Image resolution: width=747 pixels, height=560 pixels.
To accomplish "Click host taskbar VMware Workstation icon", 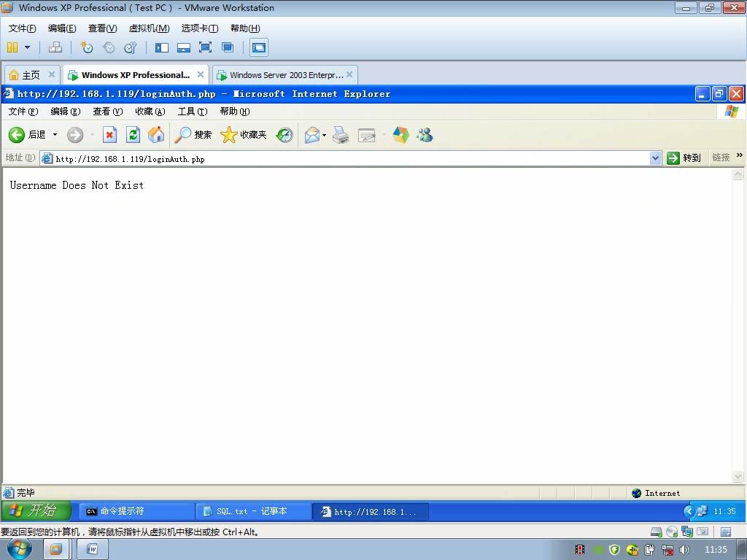I will pos(55,550).
